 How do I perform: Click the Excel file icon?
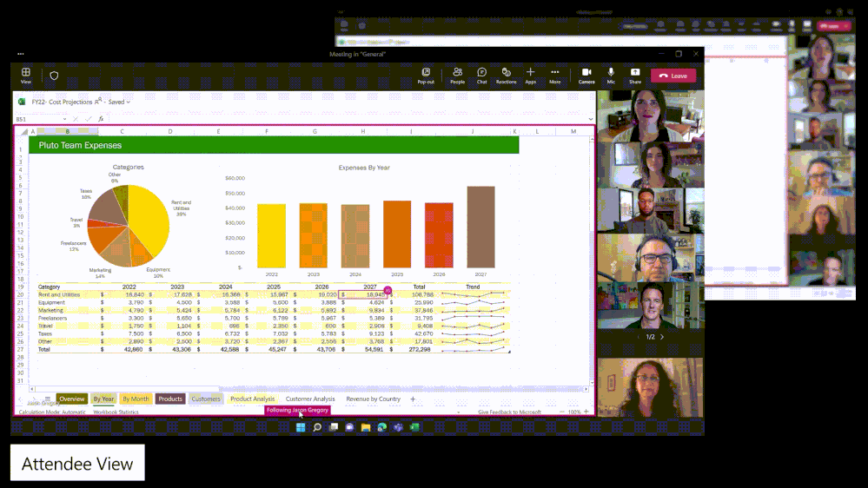tap(22, 102)
